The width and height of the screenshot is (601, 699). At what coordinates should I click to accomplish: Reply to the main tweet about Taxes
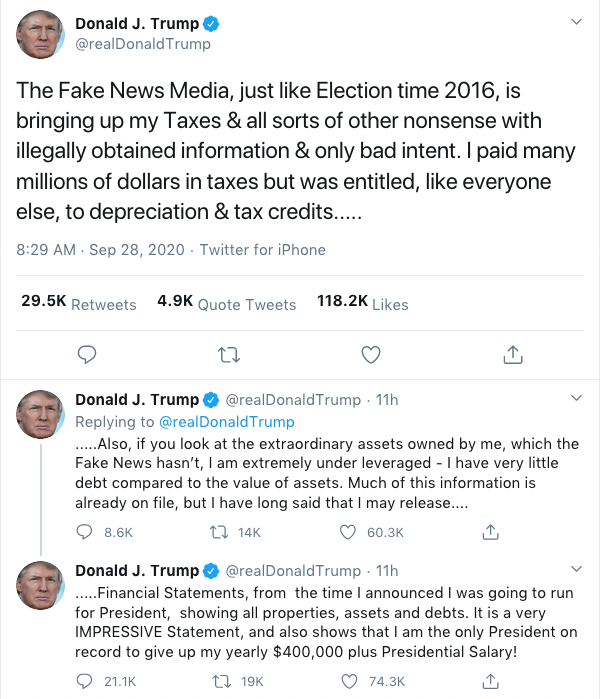(x=87, y=354)
